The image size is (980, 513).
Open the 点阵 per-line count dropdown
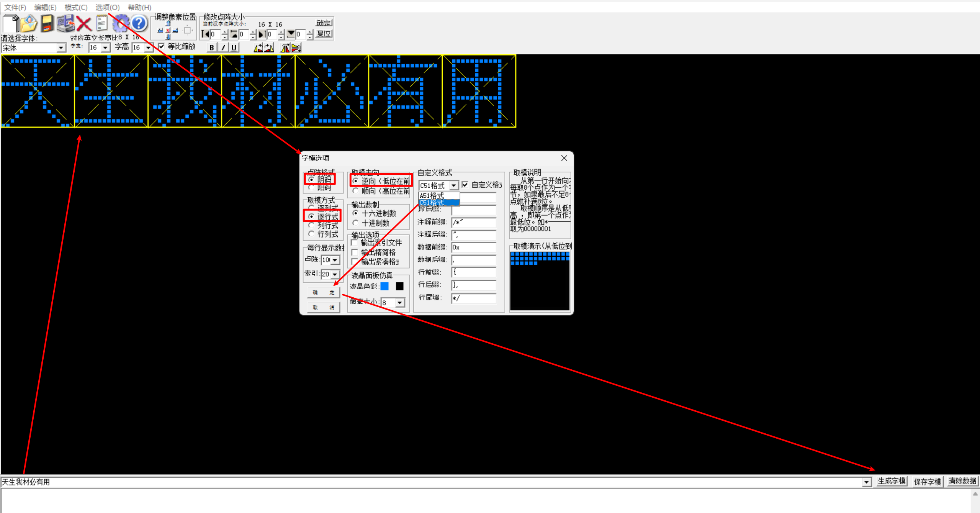(x=335, y=260)
